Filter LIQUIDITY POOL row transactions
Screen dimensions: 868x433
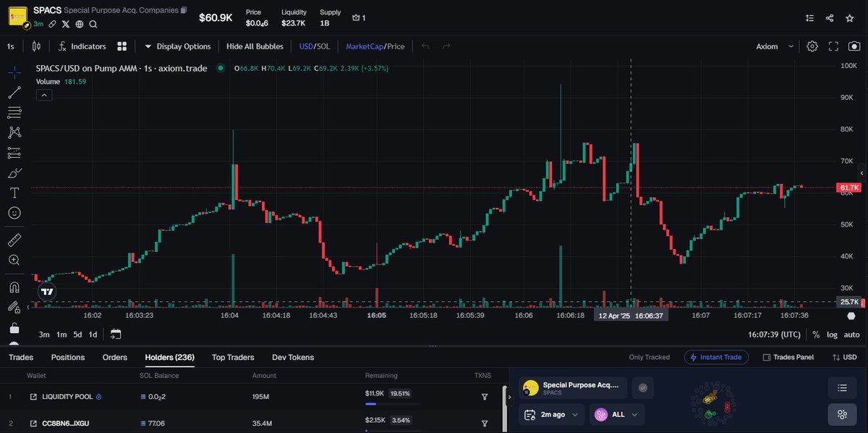(x=485, y=397)
